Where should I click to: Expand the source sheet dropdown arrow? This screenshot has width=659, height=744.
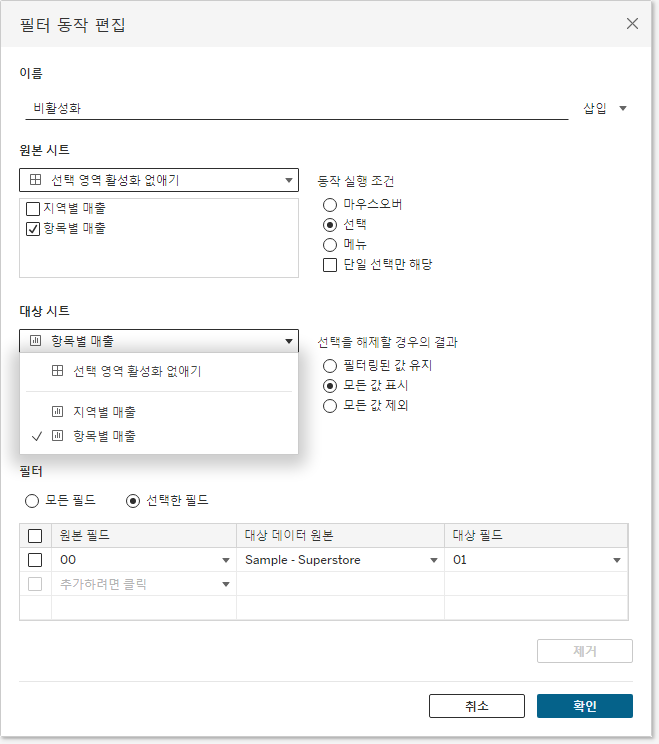tap(288, 180)
